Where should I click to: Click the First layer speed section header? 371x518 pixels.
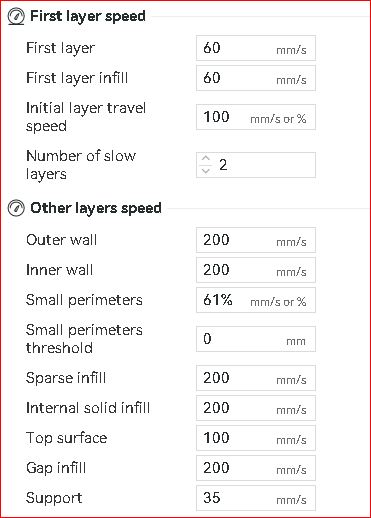tap(88, 17)
